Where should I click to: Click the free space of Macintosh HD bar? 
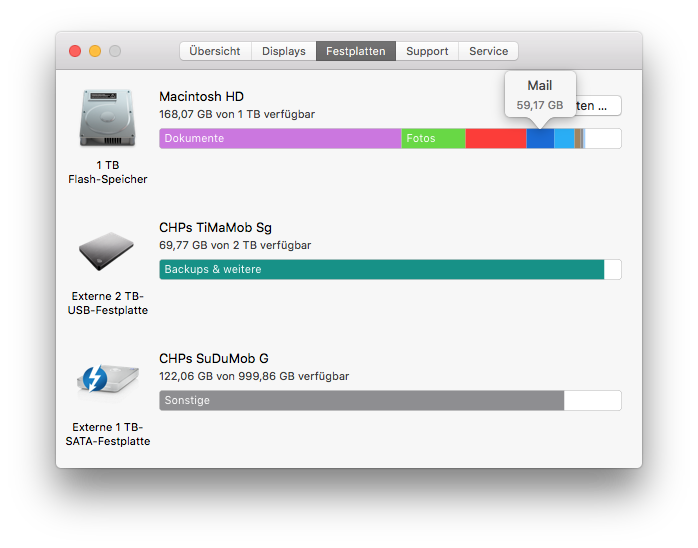tap(603, 138)
